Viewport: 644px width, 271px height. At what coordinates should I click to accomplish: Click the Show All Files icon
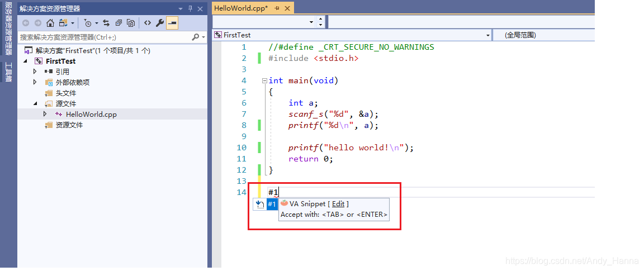pos(131,23)
